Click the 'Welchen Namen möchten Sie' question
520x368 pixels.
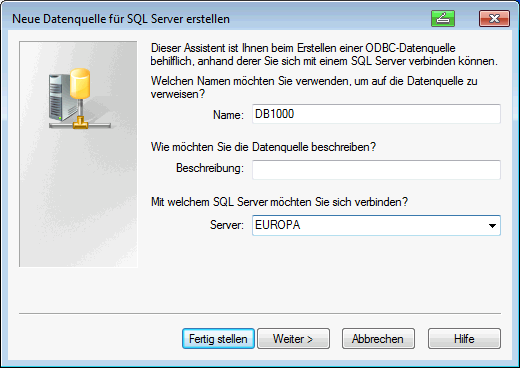(x=314, y=87)
